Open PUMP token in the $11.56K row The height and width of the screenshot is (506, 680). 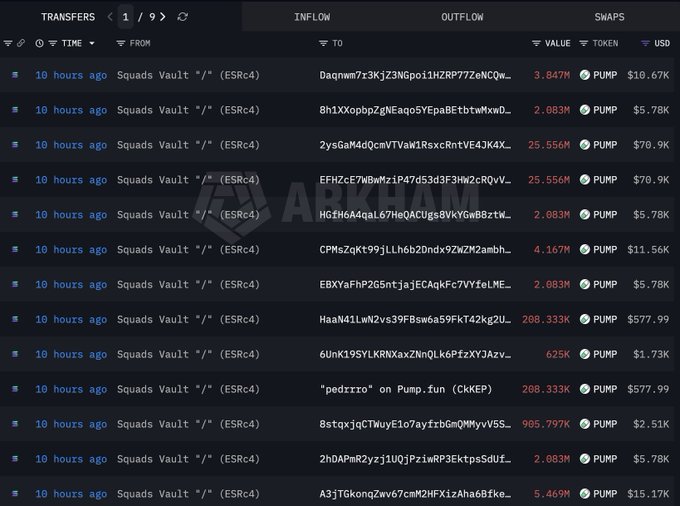point(598,249)
